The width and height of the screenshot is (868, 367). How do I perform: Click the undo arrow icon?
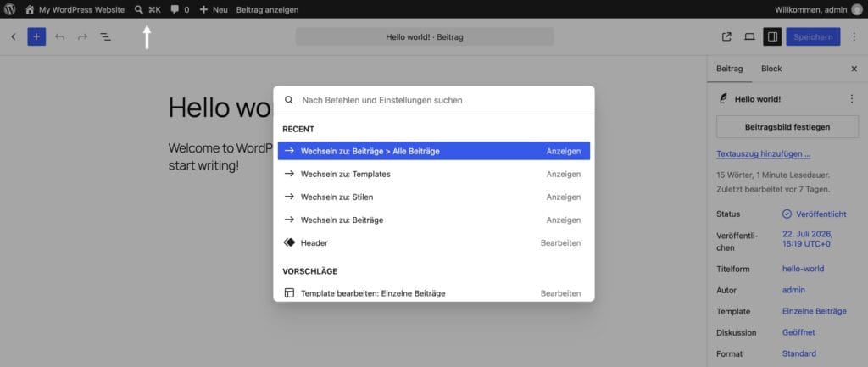point(60,37)
